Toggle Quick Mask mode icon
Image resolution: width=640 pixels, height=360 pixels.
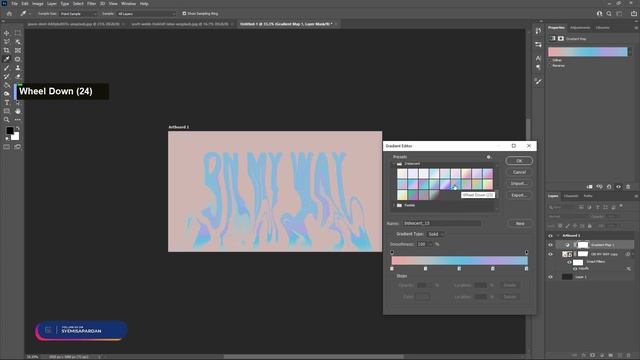click(7, 147)
